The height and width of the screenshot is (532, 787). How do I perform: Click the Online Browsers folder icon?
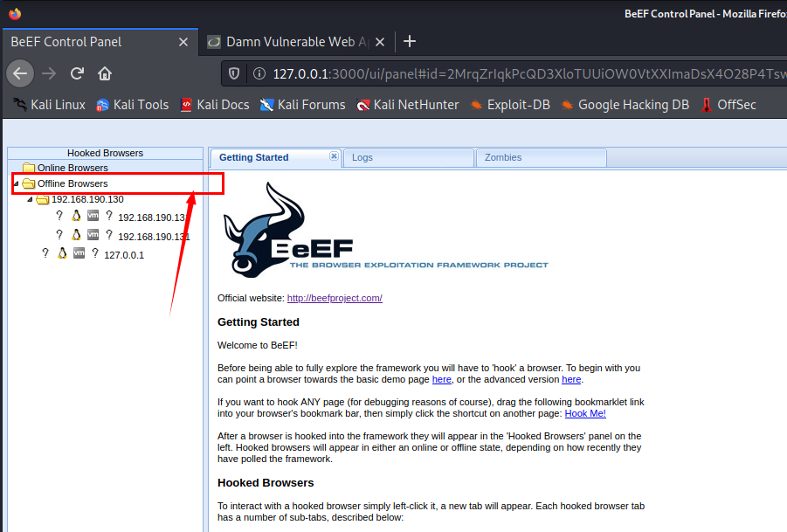29,168
